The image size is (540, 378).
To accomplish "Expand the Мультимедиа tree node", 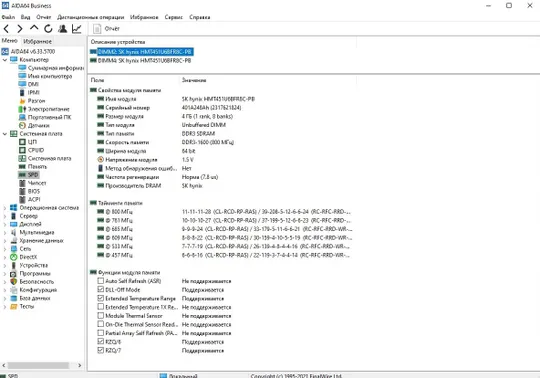I will pyautogui.click(x=5, y=233).
